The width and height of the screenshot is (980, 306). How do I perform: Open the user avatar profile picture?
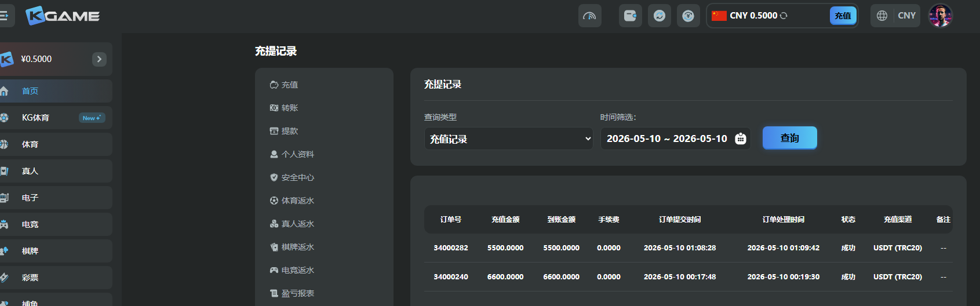(x=940, y=16)
